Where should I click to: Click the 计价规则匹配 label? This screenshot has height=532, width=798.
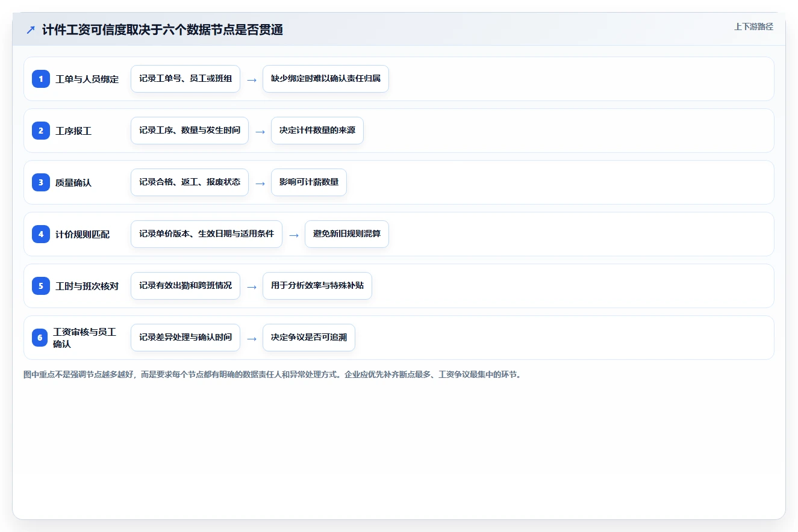click(x=83, y=234)
